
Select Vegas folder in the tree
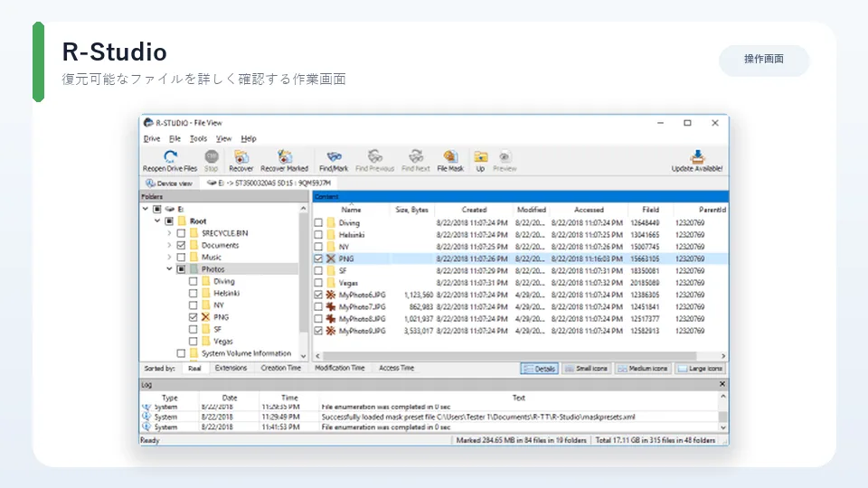222,342
